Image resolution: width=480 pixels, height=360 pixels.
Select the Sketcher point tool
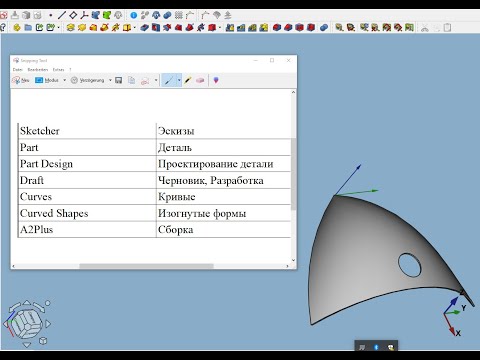[x=51, y=15]
